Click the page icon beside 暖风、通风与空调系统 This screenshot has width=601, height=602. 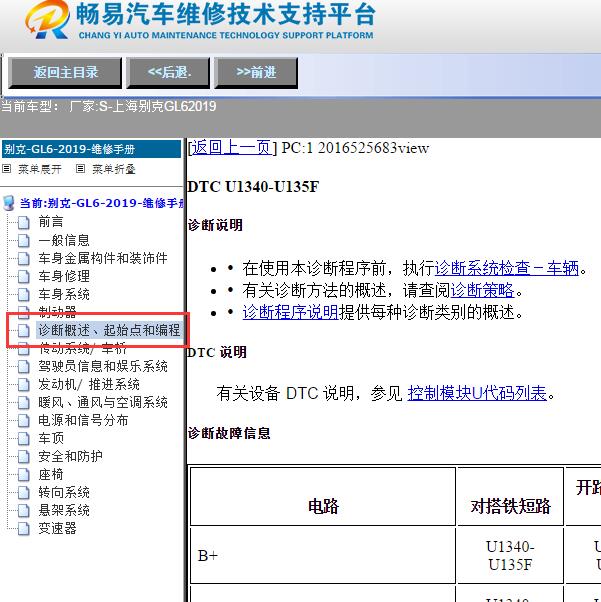[x=24, y=403]
